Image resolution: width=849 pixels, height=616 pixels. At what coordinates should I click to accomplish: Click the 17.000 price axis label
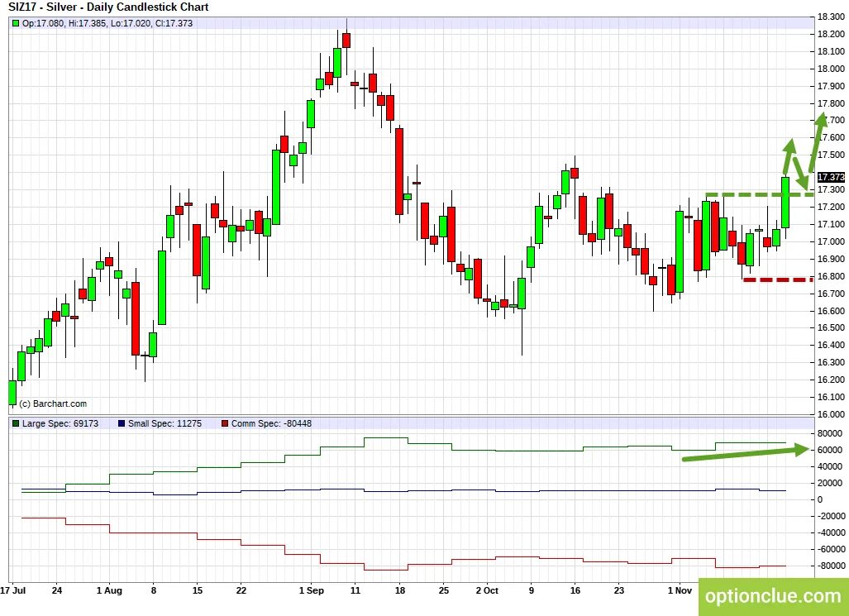pos(832,241)
